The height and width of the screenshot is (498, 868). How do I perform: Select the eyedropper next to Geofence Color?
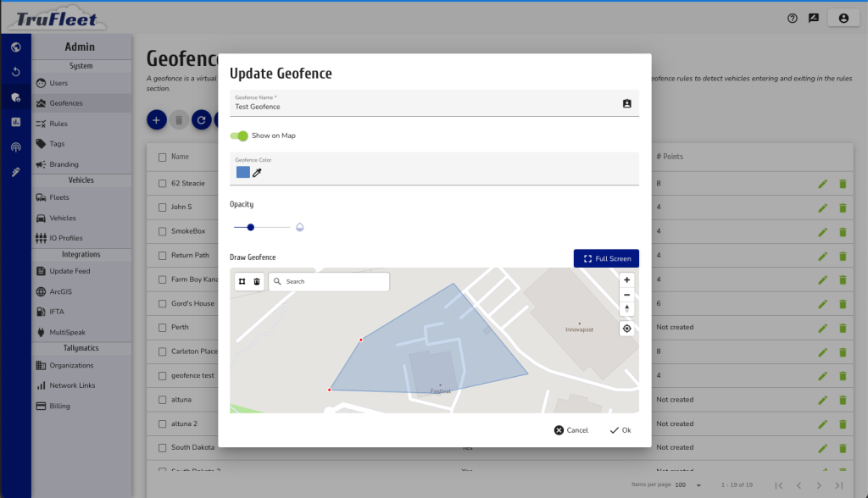pyautogui.click(x=258, y=171)
